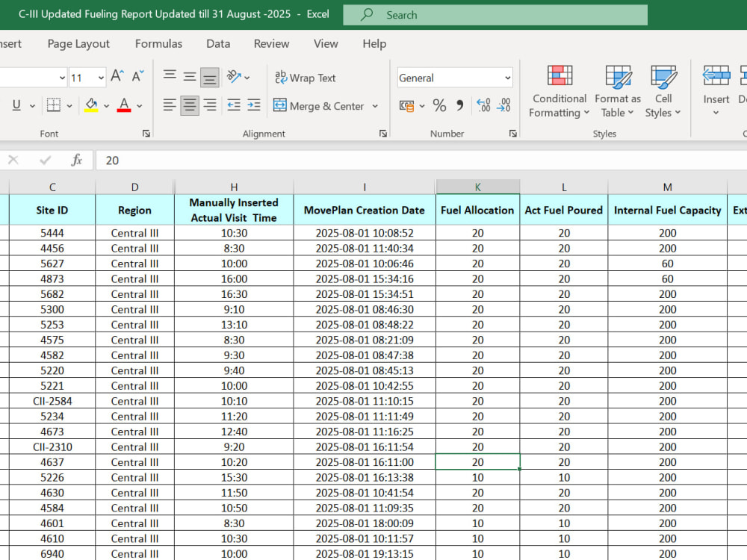Screen dimensions: 747x560
Task: Select column K header
Action: tap(478, 187)
